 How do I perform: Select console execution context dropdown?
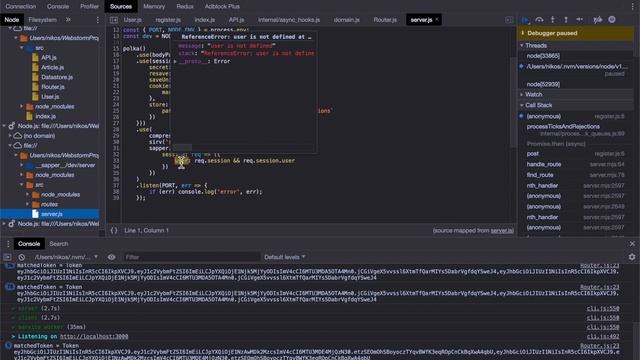(66, 257)
